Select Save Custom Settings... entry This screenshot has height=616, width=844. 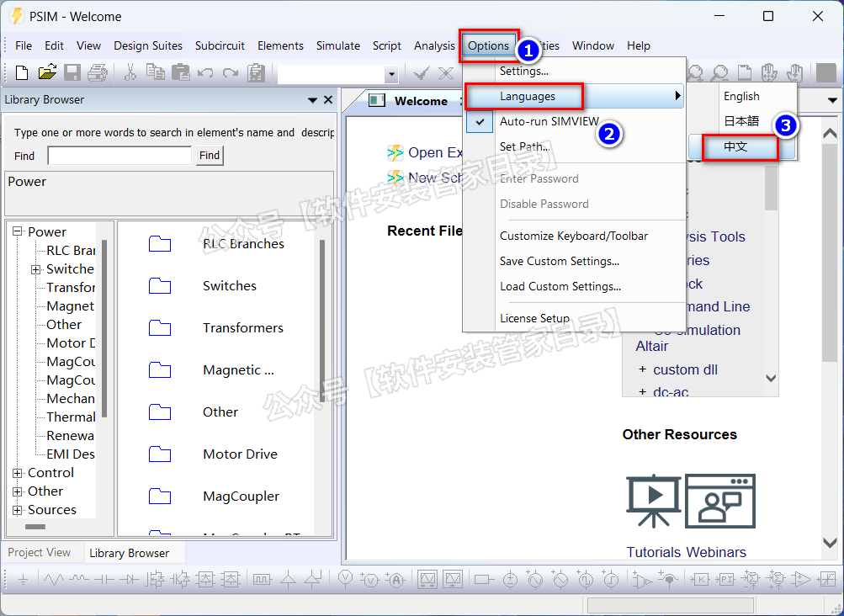tap(573, 261)
